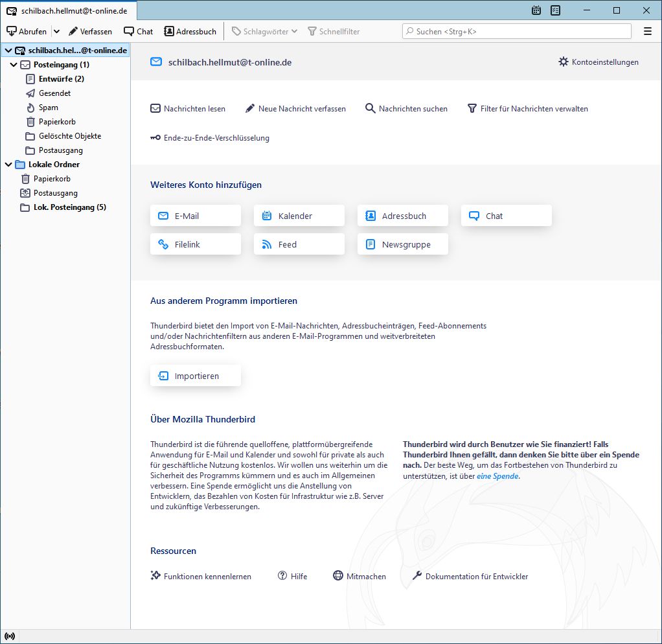Click the online status icon in status bar
Screen dimensions: 662x644
coord(10,636)
